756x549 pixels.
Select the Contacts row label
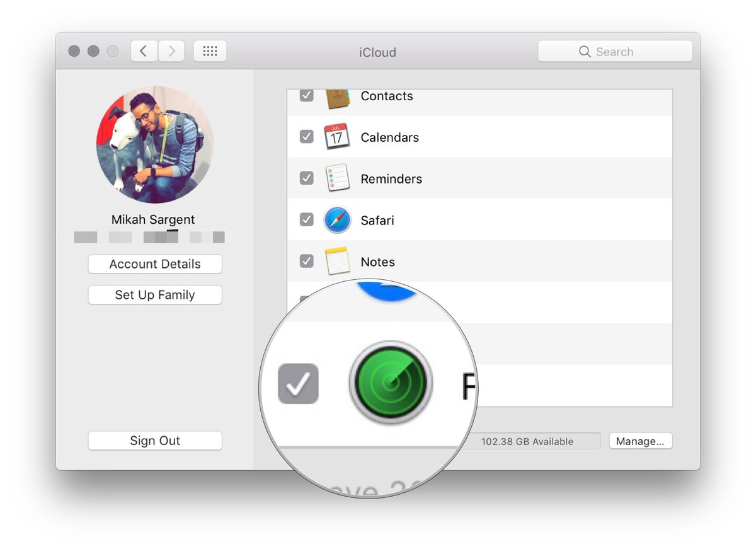(387, 96)
